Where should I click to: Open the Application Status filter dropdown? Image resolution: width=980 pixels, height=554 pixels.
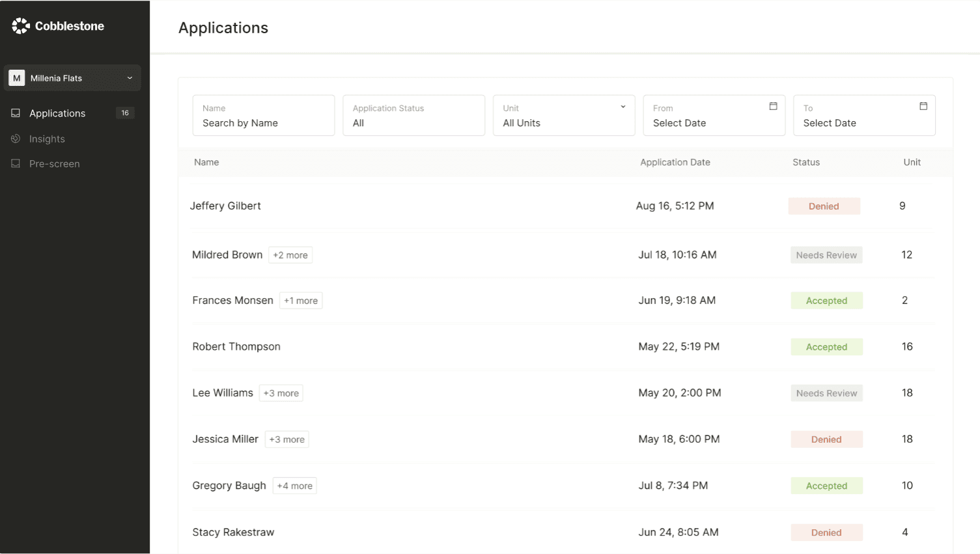pos(414,115)
